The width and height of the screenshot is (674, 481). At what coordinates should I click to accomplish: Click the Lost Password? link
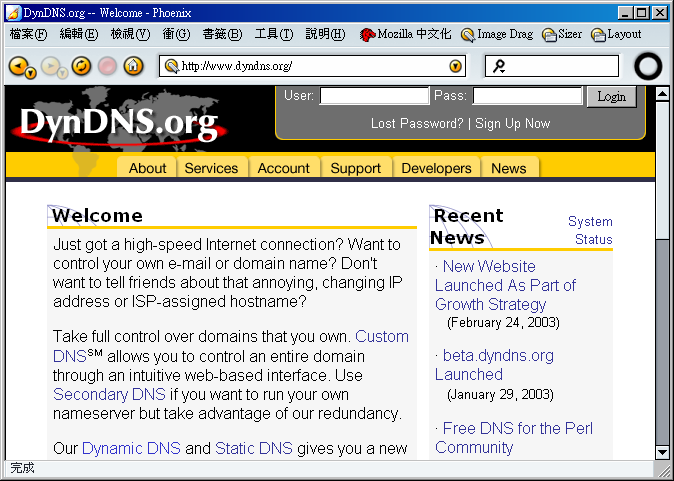(417, 124)
